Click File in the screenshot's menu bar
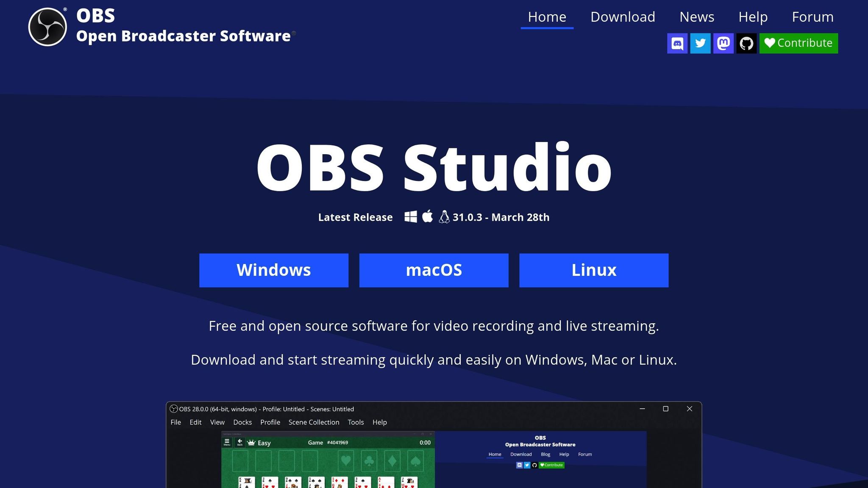 coord(175,422)
